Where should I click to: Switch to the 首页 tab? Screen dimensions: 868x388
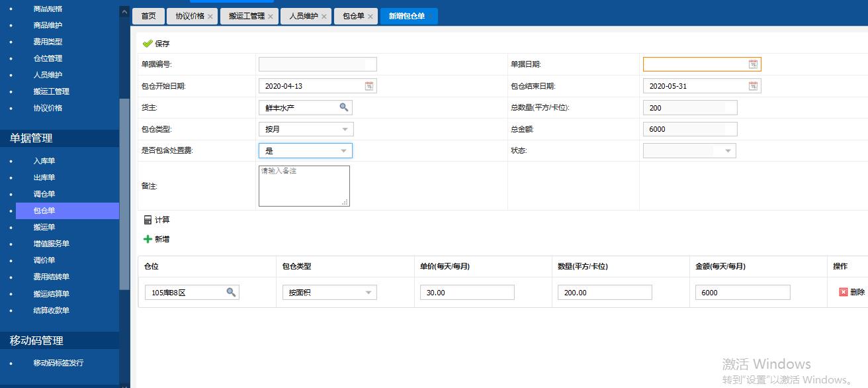[x=148, y=17]
